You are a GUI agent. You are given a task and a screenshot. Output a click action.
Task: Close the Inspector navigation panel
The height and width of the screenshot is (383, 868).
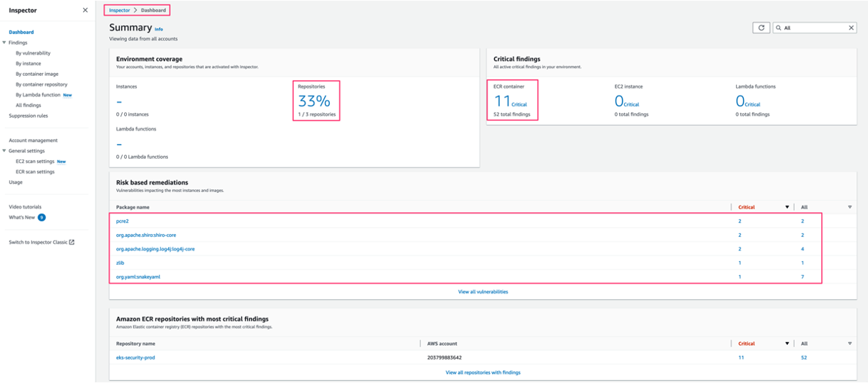coord(85,11)
